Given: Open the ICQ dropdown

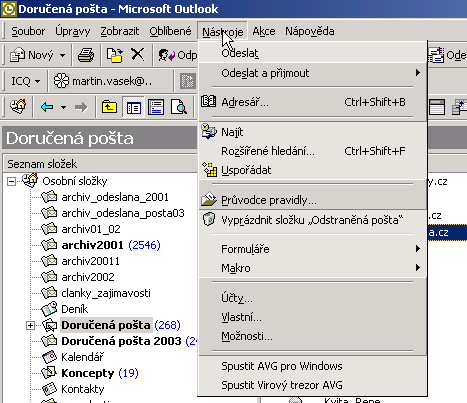Looking at the screenshot, I should pos(26,81).
